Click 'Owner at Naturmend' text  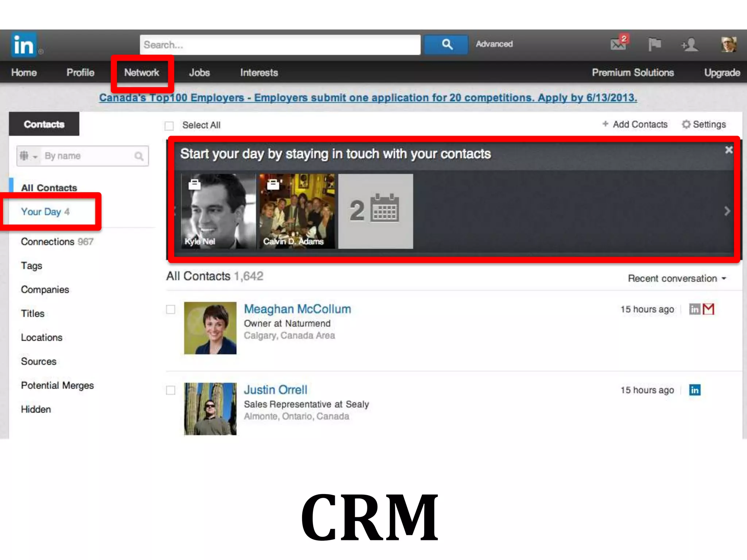click(x=287, y=323)
